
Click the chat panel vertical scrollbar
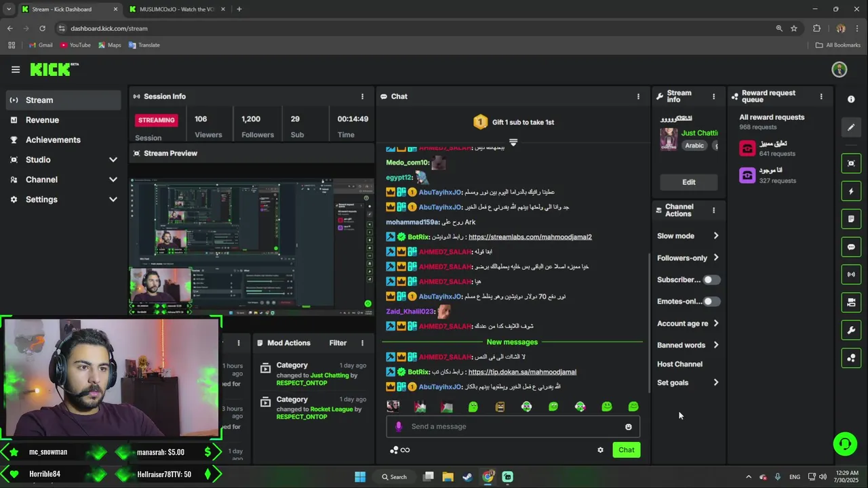[x=648, y=322]
